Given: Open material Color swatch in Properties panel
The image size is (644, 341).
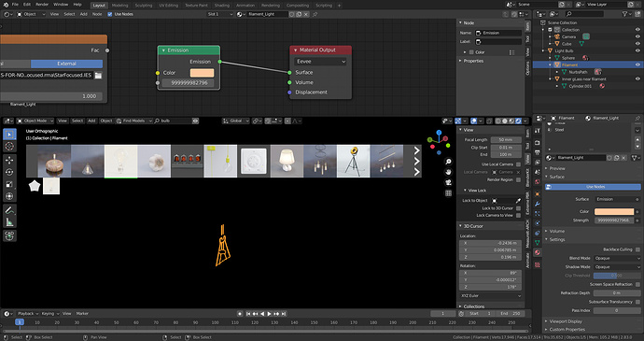Looking at the screenshot, I should pyautogui.click(x=614, y=211).
